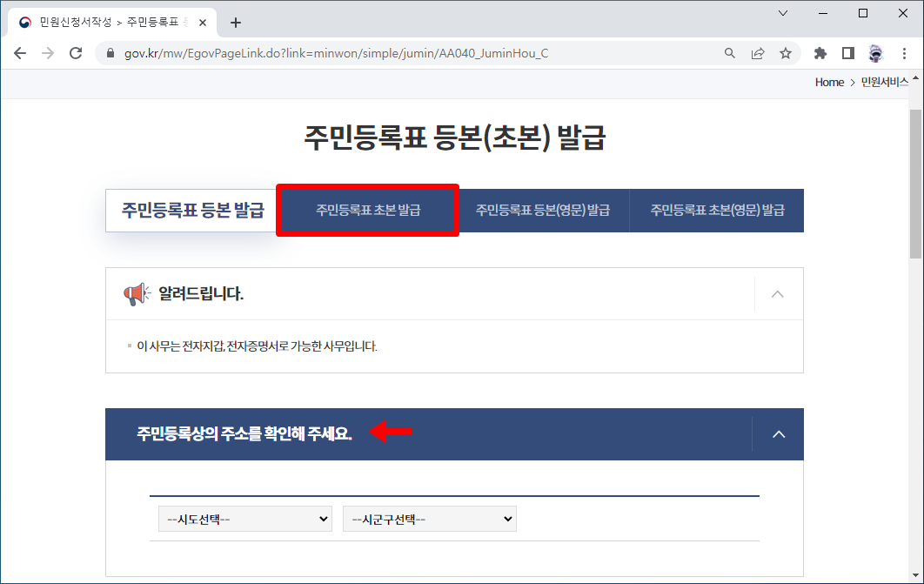Click the vertical page scrollbar thumb

point(915,184)
